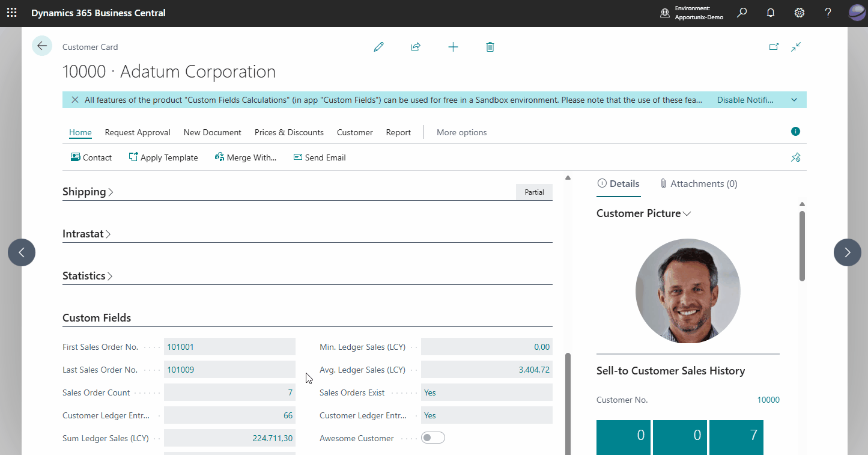Expand the notification bar chevron
Viewport: 868px width, 455px height.
point(794,100)
